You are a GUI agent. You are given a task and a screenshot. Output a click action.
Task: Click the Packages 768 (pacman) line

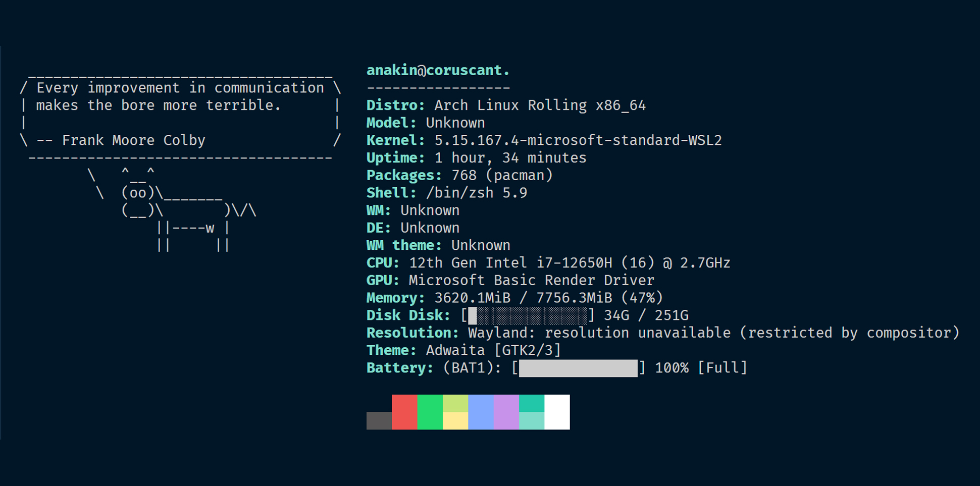pyautogui.click(x=459, y=175)
